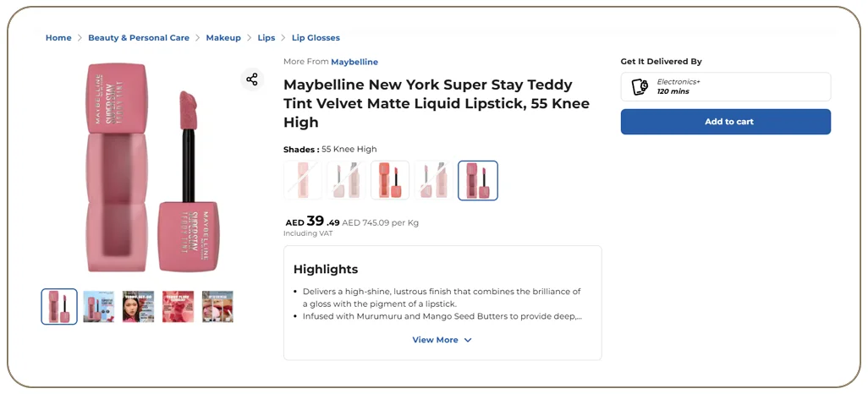Image resolution: width=868 pixels, height=394 pixels.
Task: Add the lipstick to cart
Action: pyautogui.click(x=725, y=122)
